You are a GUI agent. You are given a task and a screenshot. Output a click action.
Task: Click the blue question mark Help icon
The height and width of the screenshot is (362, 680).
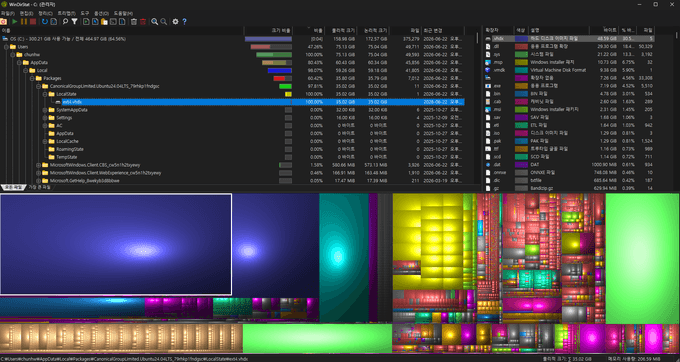pyautogui.click(x=184, y=21)
